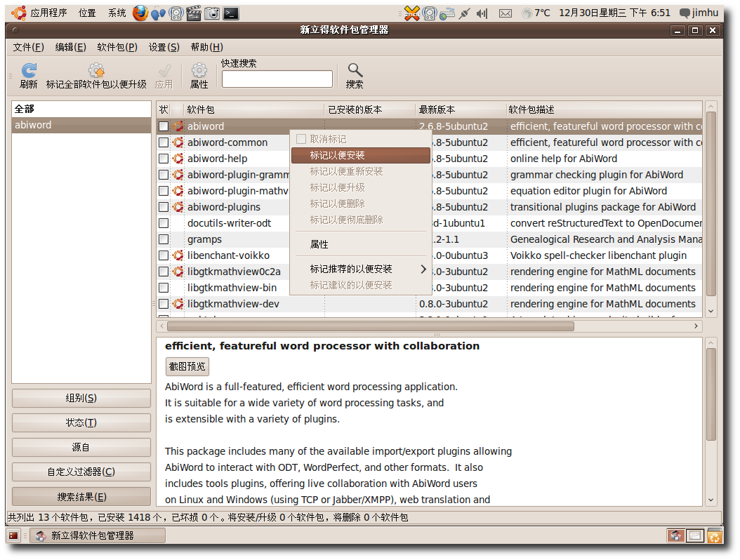Click the 截图预览 (screenshot preview) button
The width and height of the screenshot is (740, 560).
coord(187,366)
